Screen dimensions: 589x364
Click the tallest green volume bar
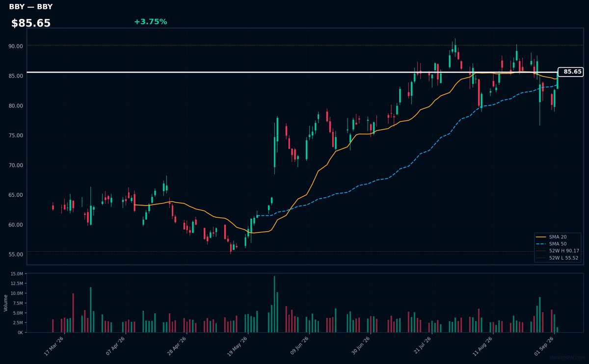pyautogui.click(x=274, y=304)
